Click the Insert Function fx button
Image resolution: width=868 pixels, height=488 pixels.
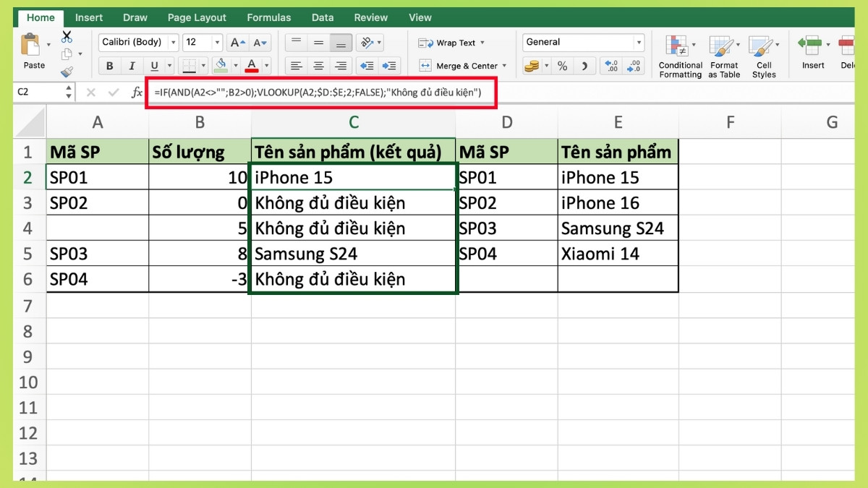click(x=138, y=93)
